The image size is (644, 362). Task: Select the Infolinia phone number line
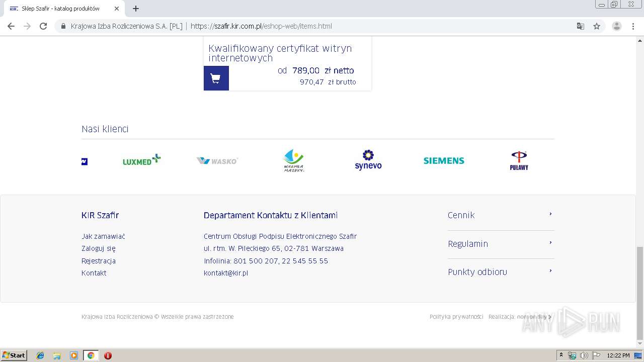pos(266,261)
